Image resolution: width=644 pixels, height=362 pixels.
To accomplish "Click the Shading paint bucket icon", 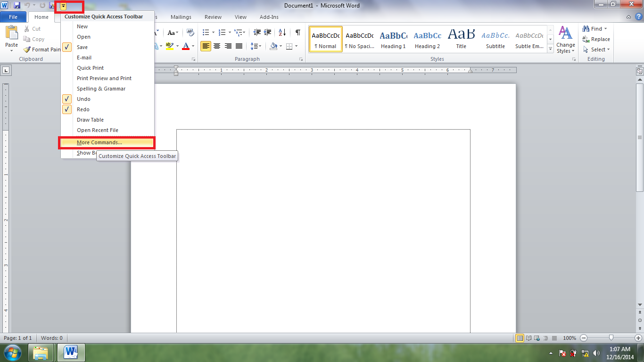I will [273, 46].
